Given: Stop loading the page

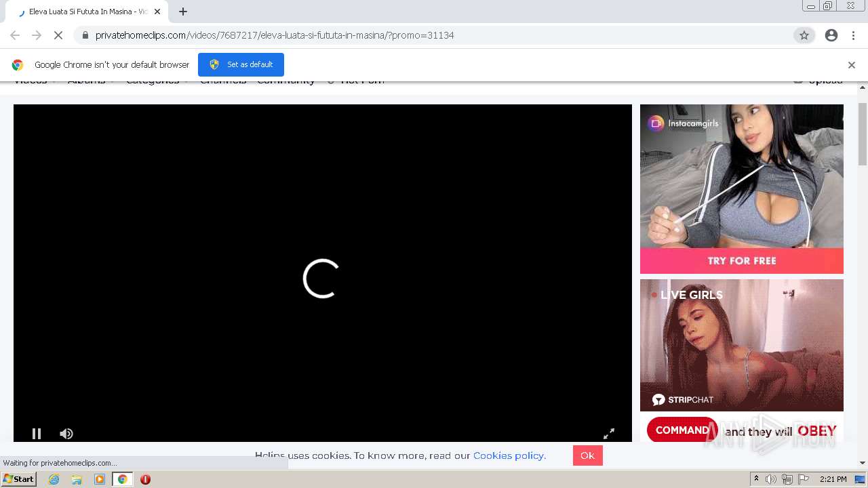Looking at the screenshot, I should point(58,35).
